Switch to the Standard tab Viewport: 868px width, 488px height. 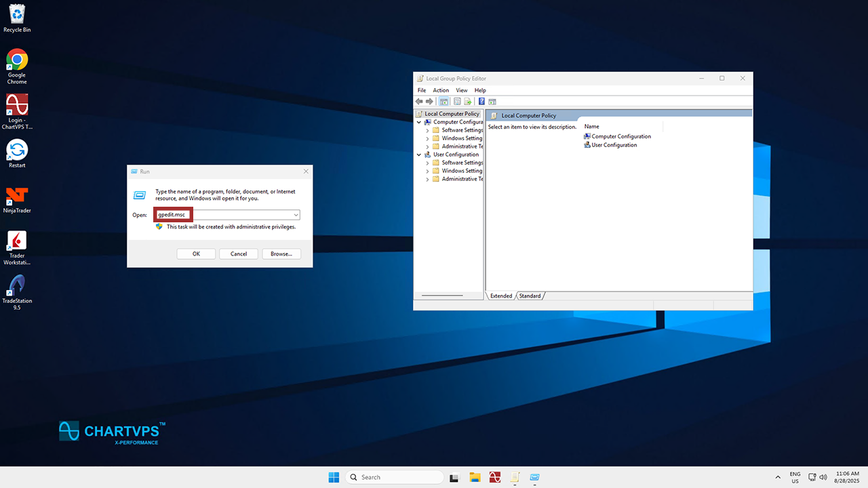click(x=530, y=296)
